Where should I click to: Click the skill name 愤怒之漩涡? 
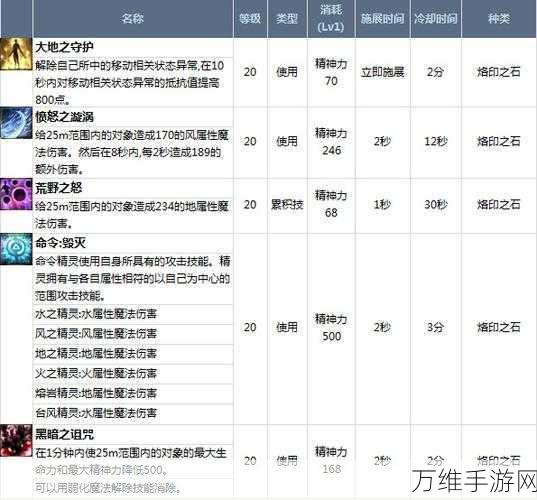pos(64,117)
